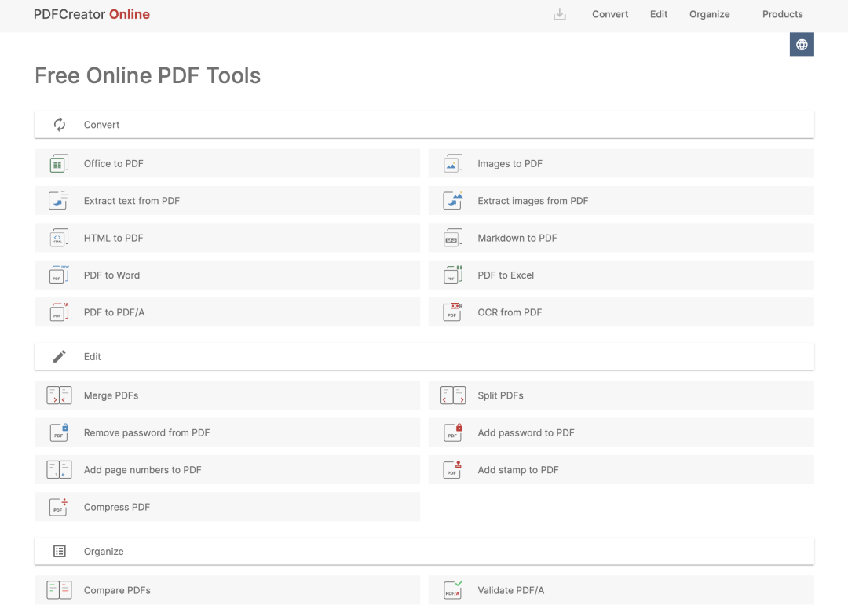Click the Validate PDF/A checkmark icon

[453, 590]
